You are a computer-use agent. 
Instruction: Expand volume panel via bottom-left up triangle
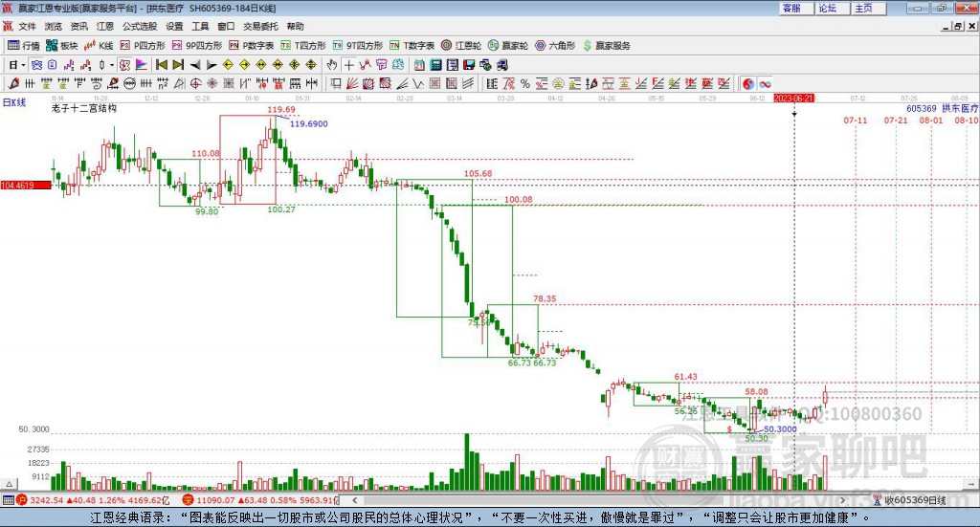coord(9,484)
